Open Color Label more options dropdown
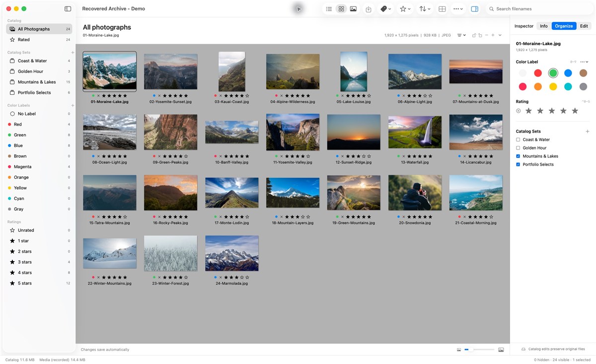Image resolution: width=596 pixels, height=364 pixels. (584, 62)
